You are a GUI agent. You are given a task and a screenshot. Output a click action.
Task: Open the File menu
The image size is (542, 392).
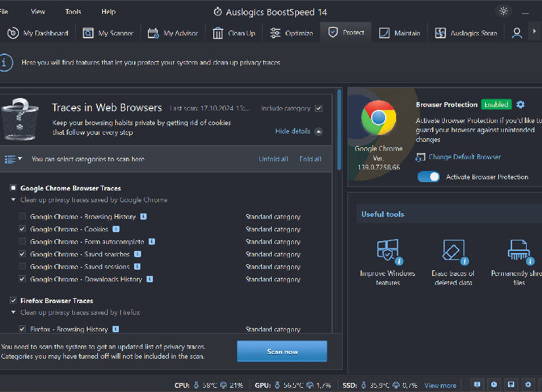tap(3, 12)
